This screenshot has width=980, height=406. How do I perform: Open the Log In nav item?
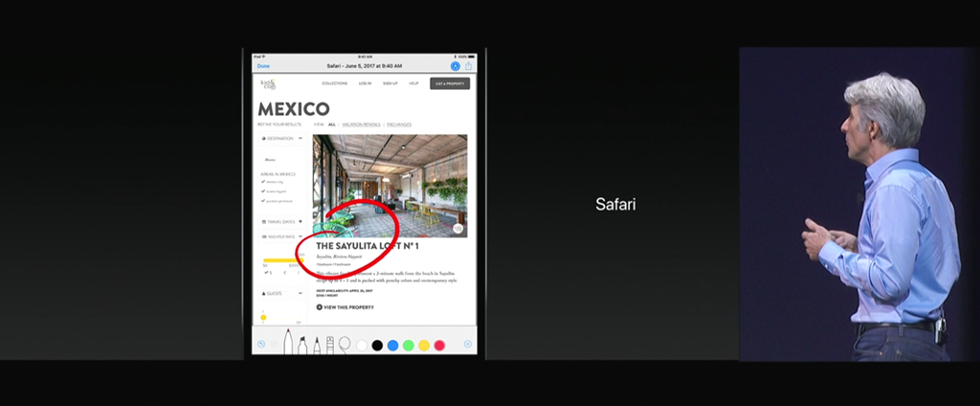[x=365, y=83]
